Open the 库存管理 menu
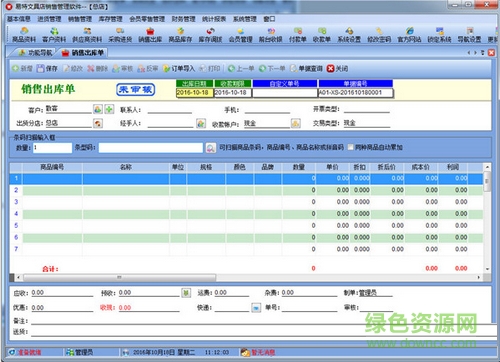500x362 pixels. (111, 19)
